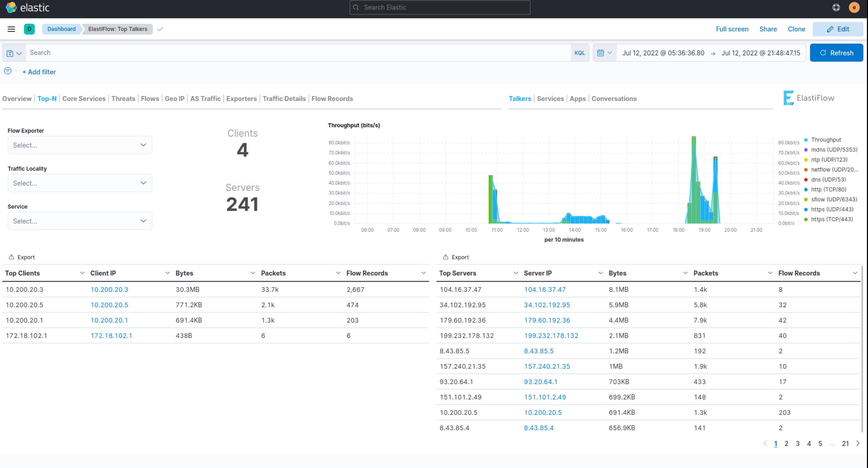
Task: Open the Conversations tab
Action: (x=614, y=99)
